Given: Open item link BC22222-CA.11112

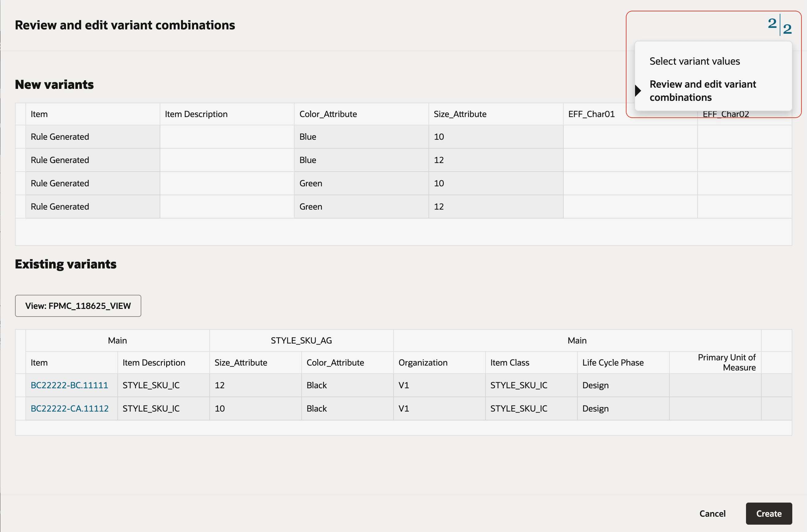Looking at the screenshot, I should tap(70, 408).
